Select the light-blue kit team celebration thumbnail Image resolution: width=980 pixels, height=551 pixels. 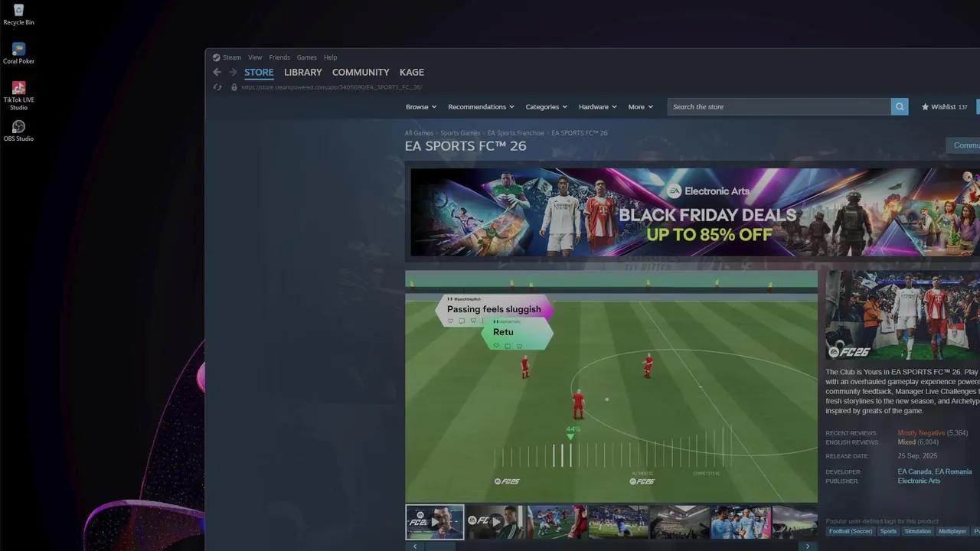pyautogui.click(x=741, y=522)
